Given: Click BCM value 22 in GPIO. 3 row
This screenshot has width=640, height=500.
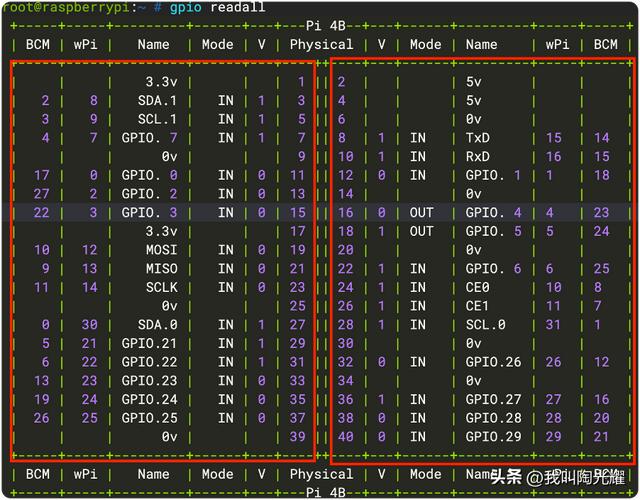Looking at the screenshot, I should [42, 213].
